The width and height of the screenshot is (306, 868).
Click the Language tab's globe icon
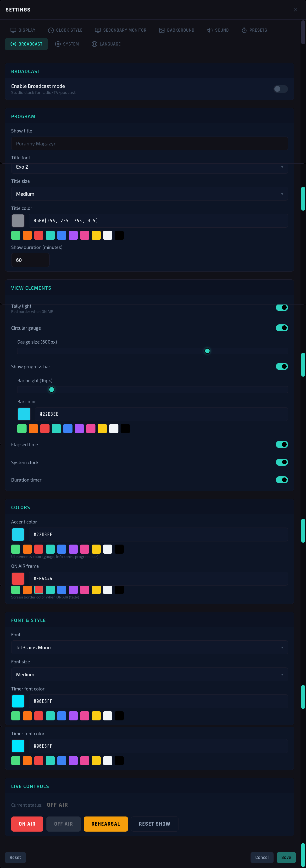(x=95, y=44)
